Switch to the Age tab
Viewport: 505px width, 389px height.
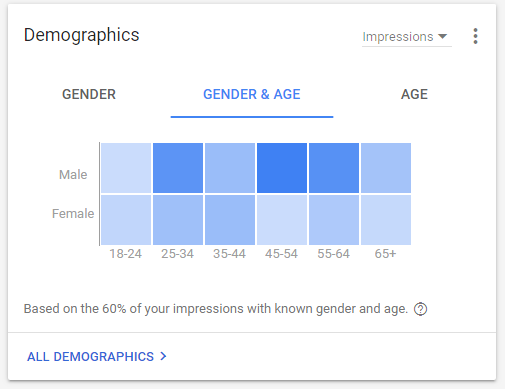pos(414,94)
